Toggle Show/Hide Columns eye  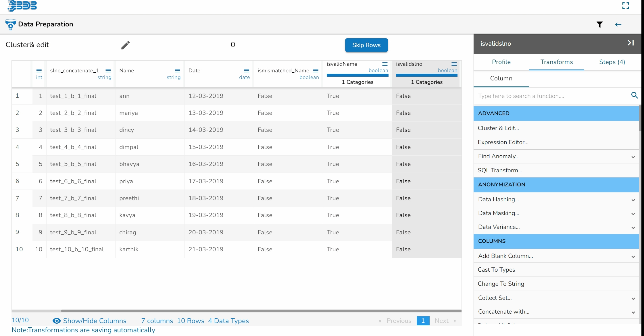57,321
